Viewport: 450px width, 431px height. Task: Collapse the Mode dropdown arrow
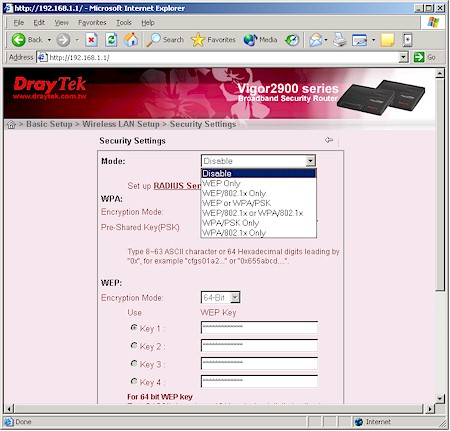tap(310, 161)
